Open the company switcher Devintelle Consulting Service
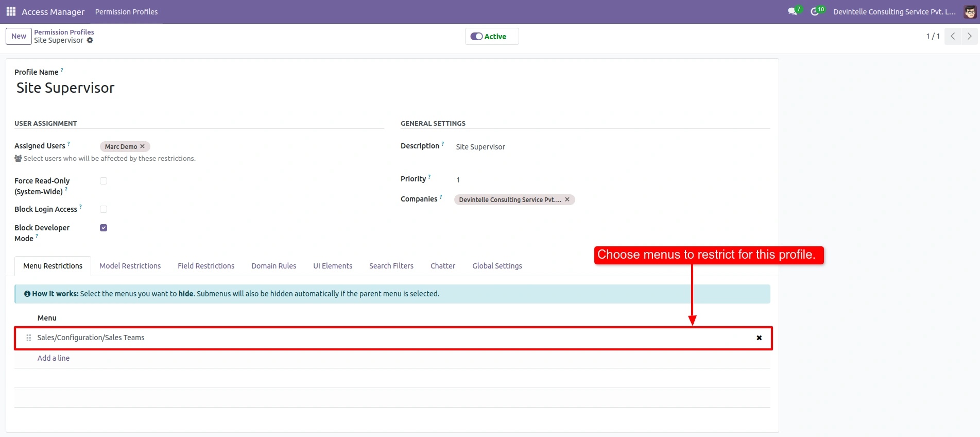The height and width of the screenshot is (437, 980). coord(895,12)
